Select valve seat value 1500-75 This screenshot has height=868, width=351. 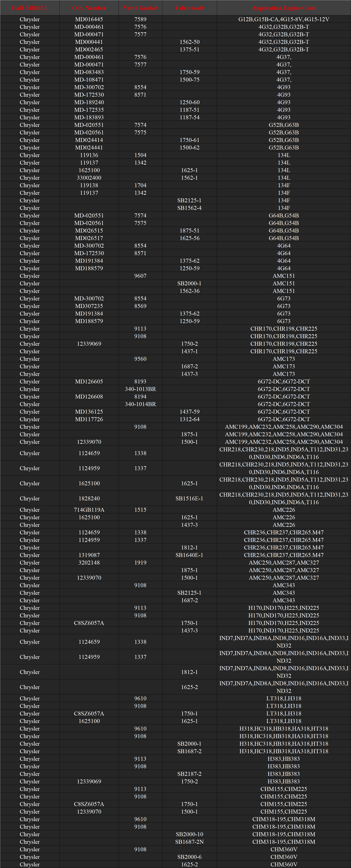click(190, 80)
